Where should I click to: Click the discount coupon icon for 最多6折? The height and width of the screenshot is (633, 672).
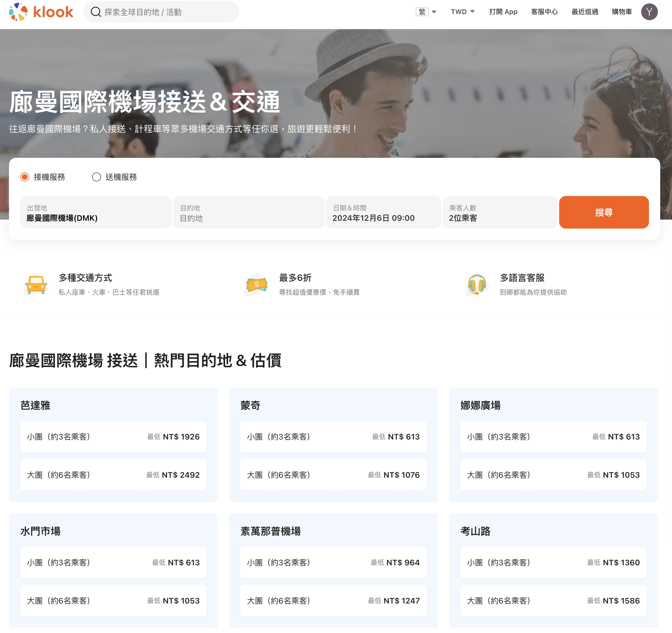coord(257,284)
